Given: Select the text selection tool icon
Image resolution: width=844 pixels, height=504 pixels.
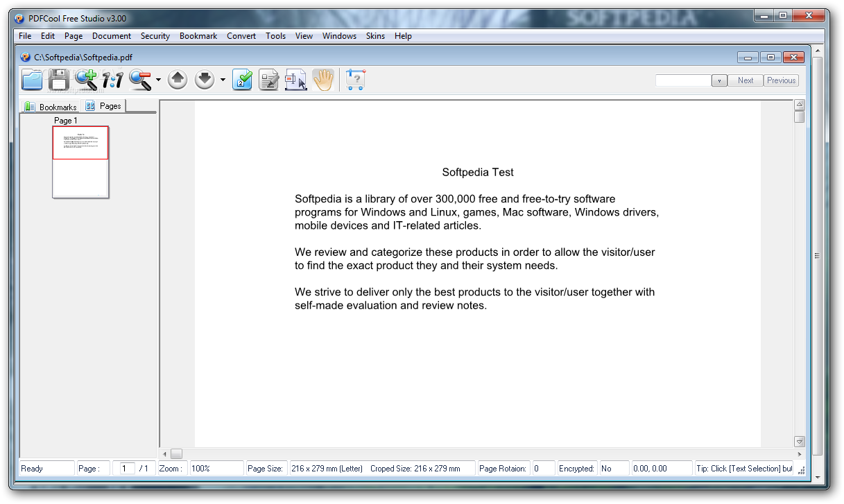Looking at the screenshot, I should (x=295, y=80).
